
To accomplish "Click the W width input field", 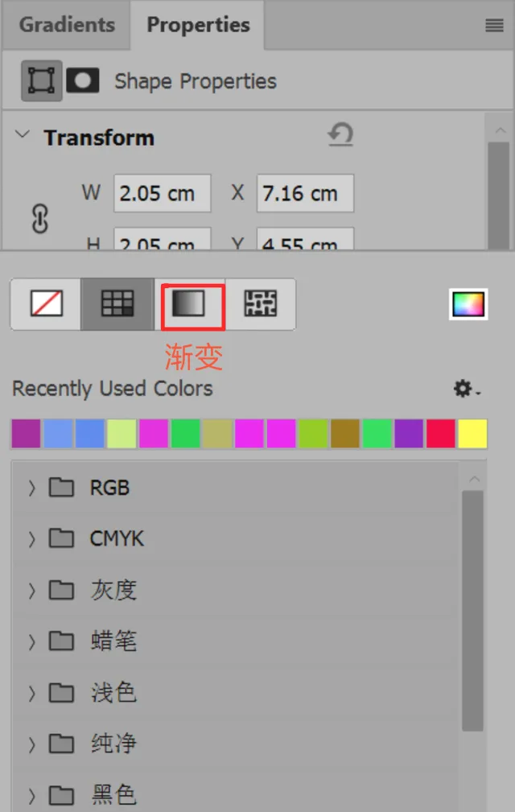I will pos(162,193).
